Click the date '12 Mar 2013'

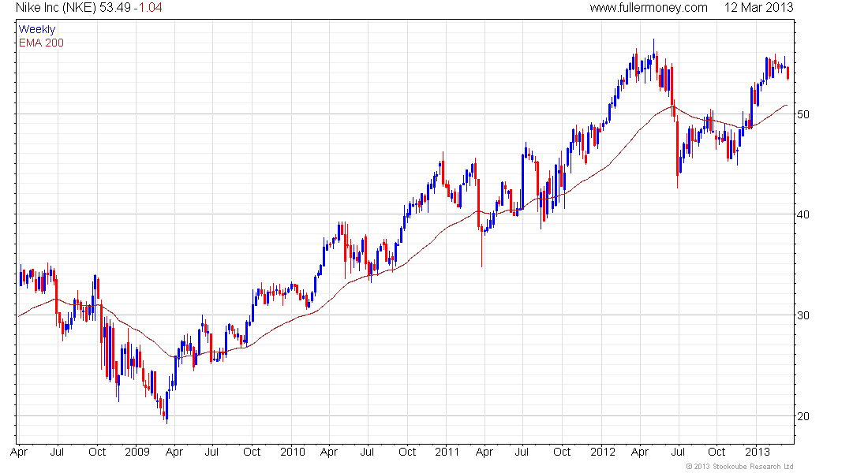tap(758, 8)
